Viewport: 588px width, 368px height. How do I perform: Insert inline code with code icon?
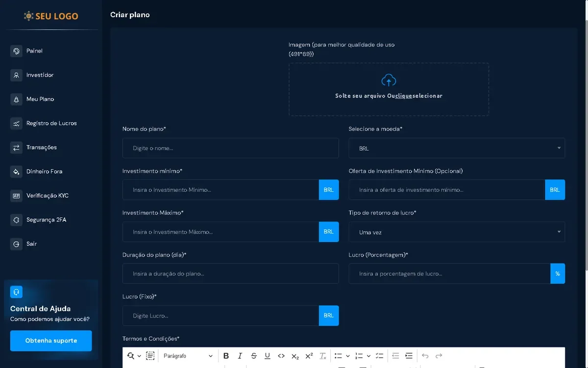[281, 356]
